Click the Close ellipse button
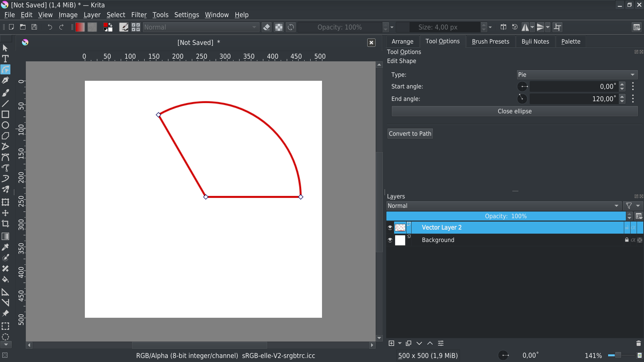This screenshot has width=644, height=362. click(x=514, y=111)
